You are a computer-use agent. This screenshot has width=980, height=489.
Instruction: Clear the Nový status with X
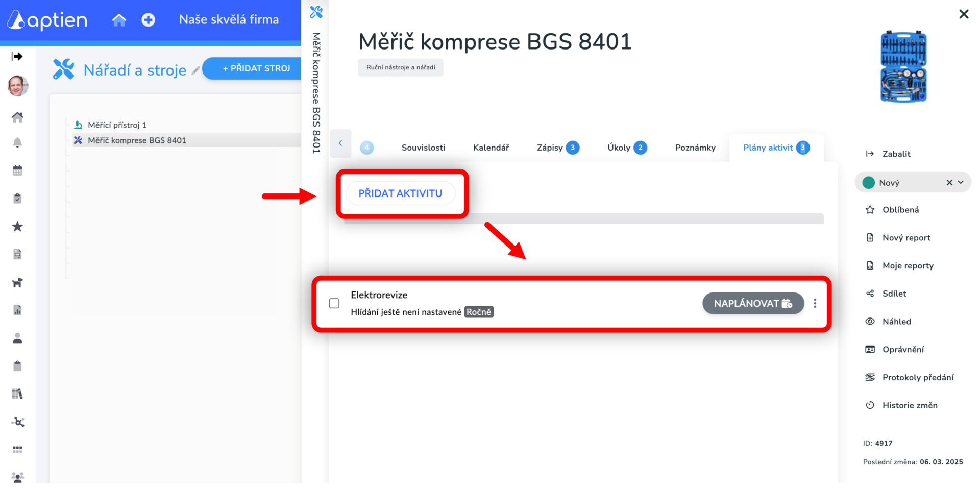pos(949,183)
